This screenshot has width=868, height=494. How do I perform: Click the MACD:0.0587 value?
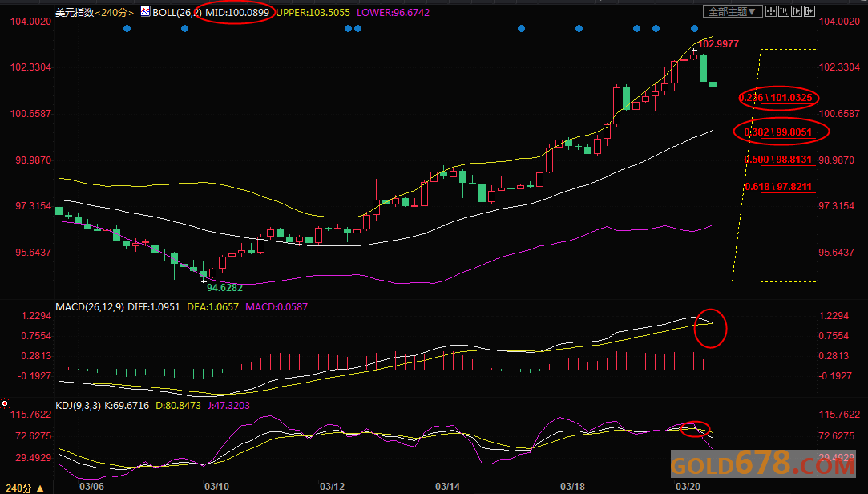tap(277, 307)
